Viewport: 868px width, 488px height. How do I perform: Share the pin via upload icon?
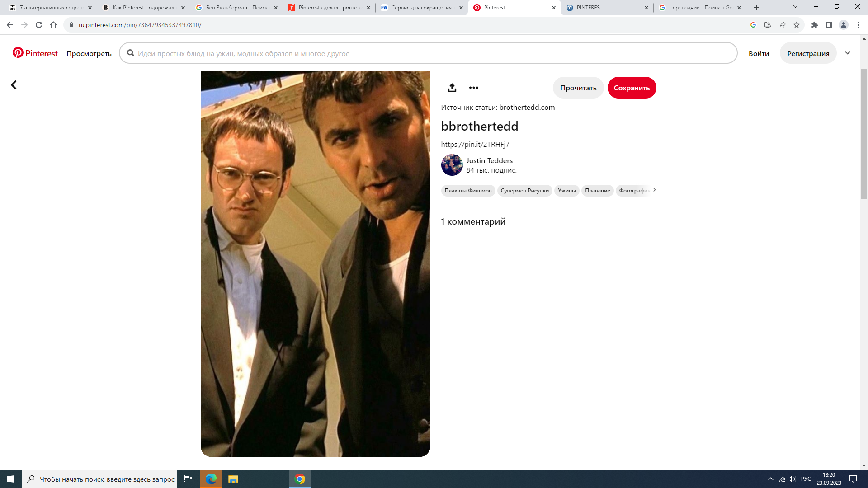[x=452, y=88]
